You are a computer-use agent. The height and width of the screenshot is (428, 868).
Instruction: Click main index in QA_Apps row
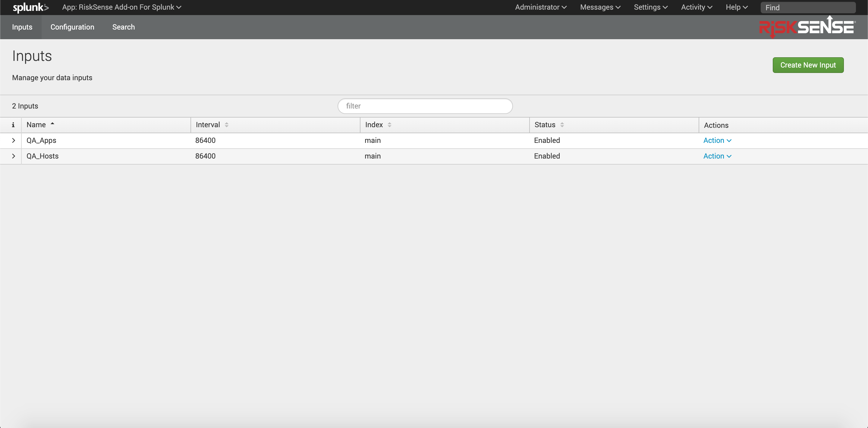click(x=373, y=140)
